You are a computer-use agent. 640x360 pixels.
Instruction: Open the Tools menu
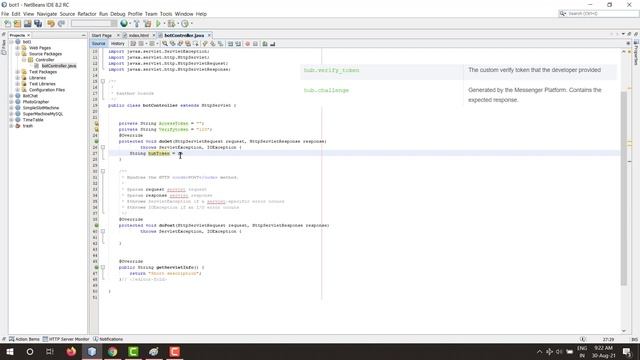(166, 14)
